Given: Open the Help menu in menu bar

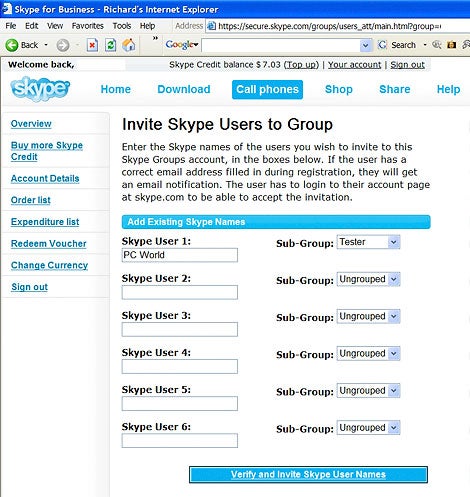Looking at the screenshot, I should click(x=147, y=26).
